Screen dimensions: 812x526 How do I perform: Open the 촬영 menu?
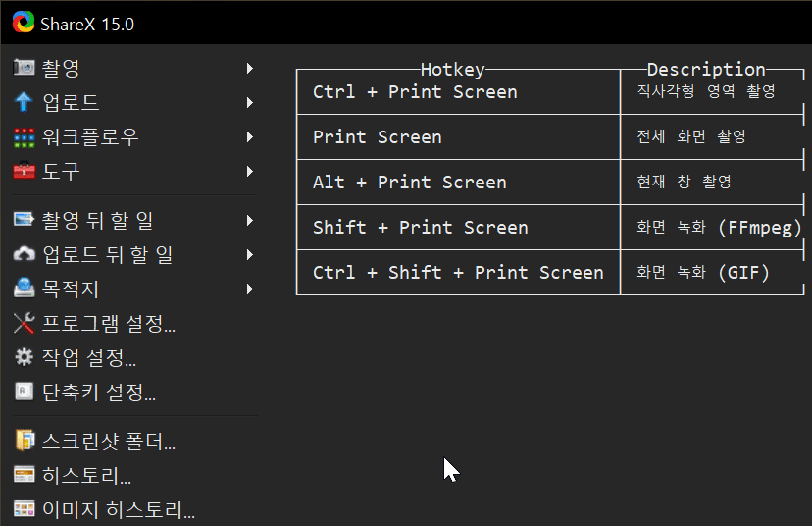point(134,68)
